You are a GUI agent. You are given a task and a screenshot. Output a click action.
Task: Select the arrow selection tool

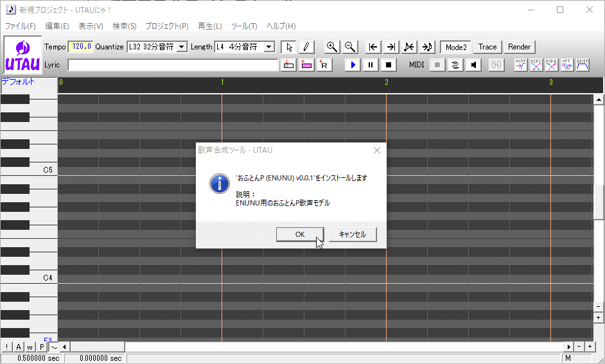click(x=289, y=47)
